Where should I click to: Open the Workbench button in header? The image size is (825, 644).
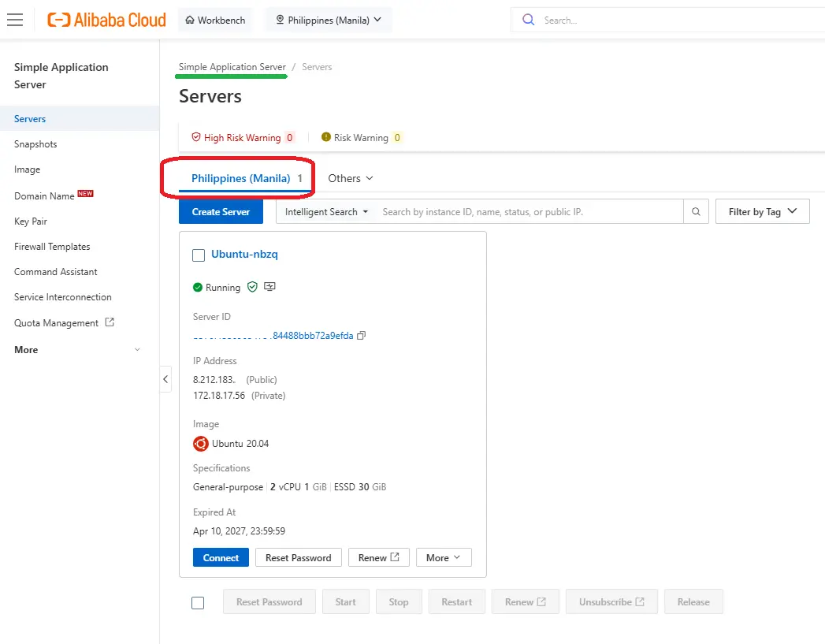(215, 20)
